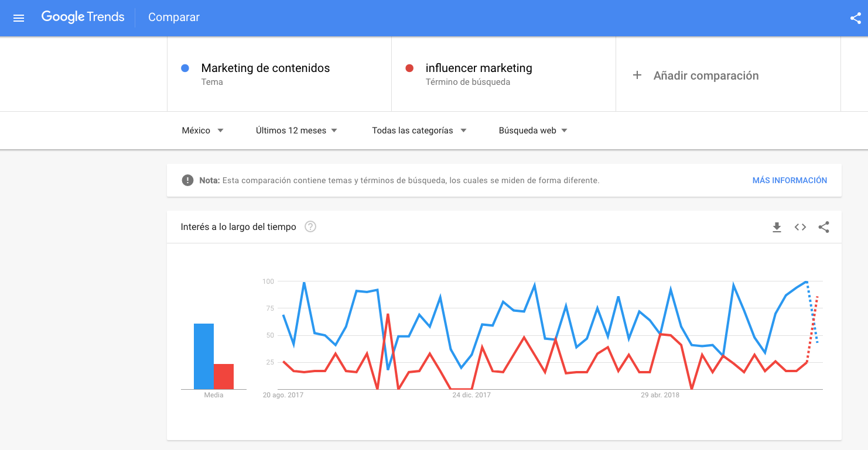The width and height of the screenshot is (868, 450).
Task: Open the Búsqueda web search type menu
Action: click(x=532, y=130)
